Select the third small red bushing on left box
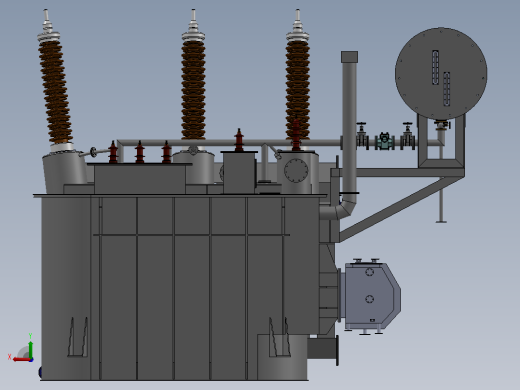This screenshot has height=390, width=520. pos(166,152)
